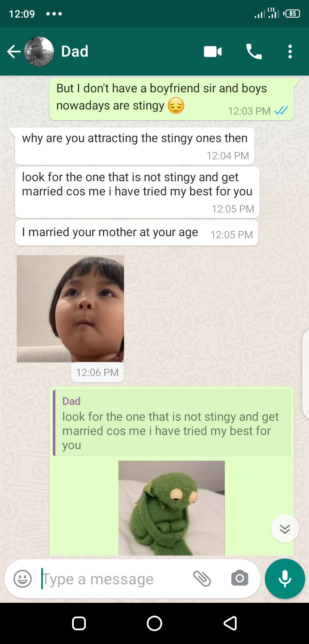Tap the back arrow to leave chat
The height and width of the screenshot is (644, 309).
tap(14, 52)
